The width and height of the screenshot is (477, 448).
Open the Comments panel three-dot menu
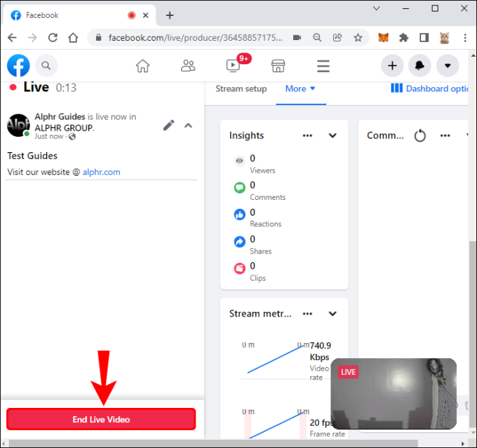tap(445, 136)
